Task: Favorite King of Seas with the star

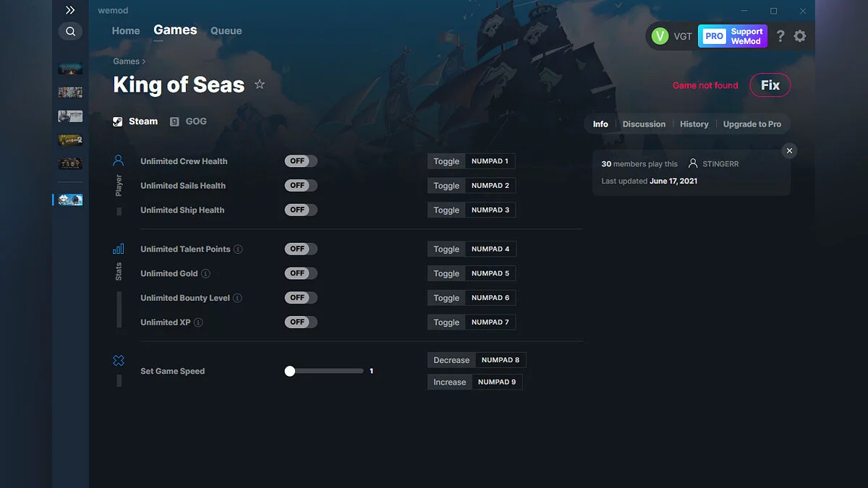Action: click(x=260, y=84)
